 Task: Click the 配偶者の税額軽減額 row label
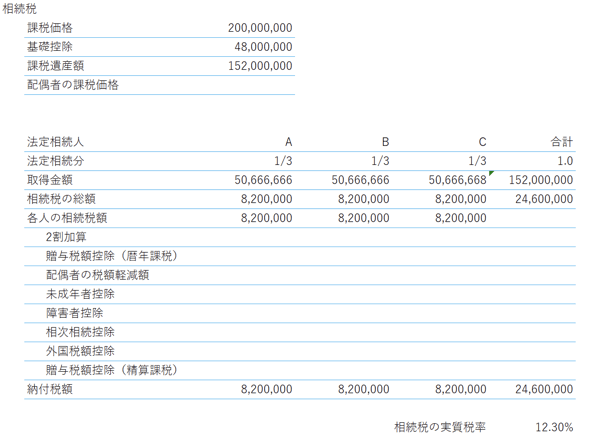(x=97, y=275)
